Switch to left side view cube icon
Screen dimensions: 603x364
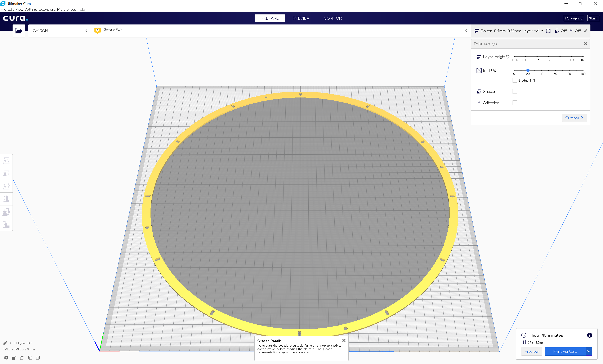[30, 358]
